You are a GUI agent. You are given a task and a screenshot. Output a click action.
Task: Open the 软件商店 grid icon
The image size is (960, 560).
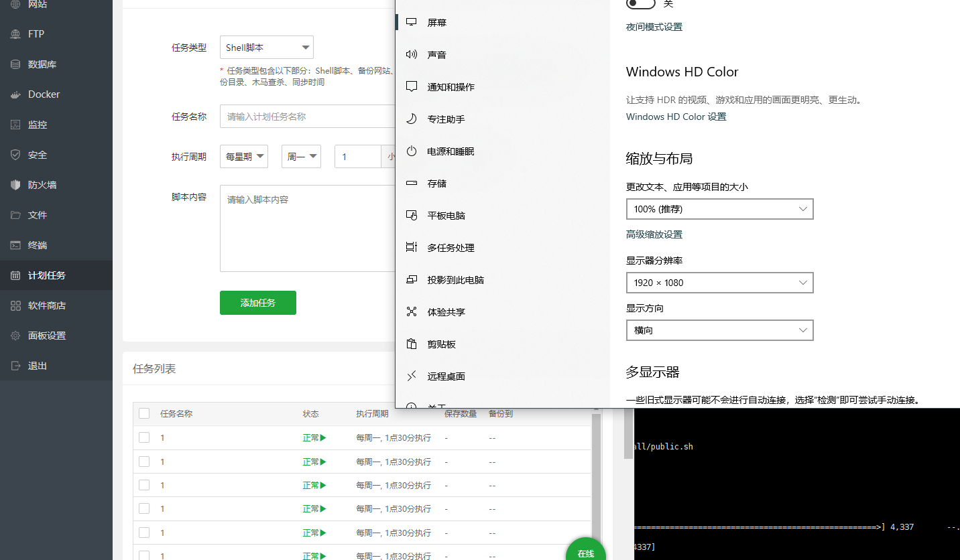[15, 305]
